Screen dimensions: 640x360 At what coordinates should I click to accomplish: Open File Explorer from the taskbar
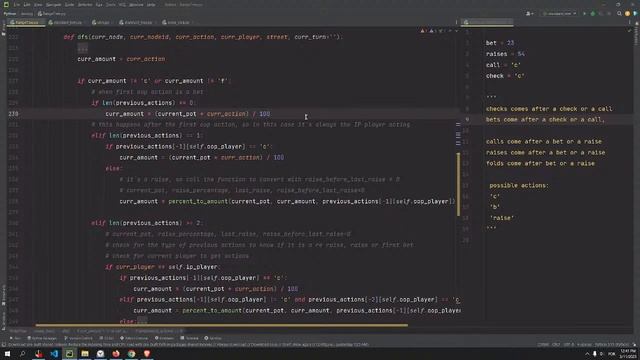tap(85, 354)
